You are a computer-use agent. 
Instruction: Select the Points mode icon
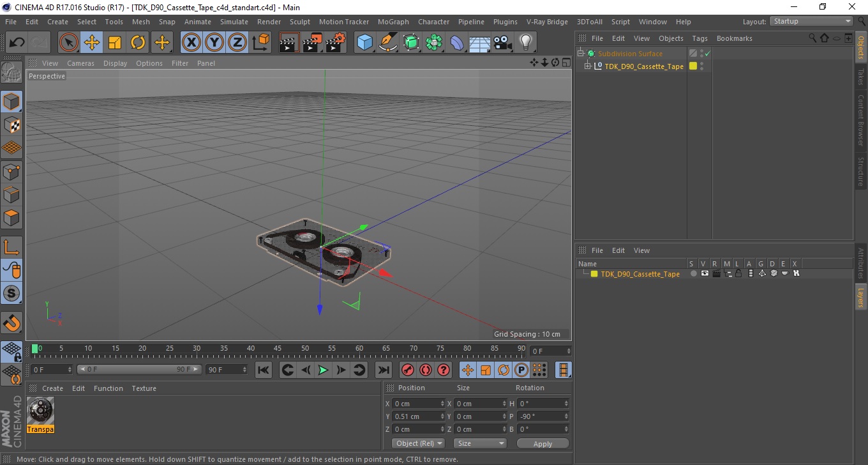[x=11, y=171]
